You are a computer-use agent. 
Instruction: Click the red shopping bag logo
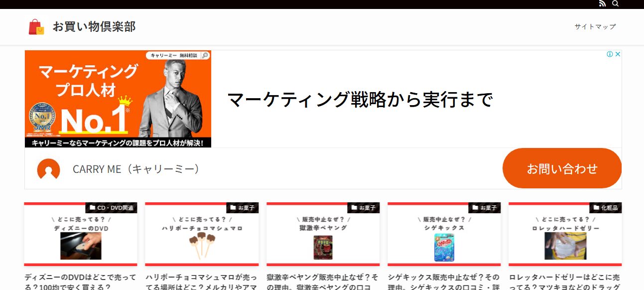tap(36, 27)
